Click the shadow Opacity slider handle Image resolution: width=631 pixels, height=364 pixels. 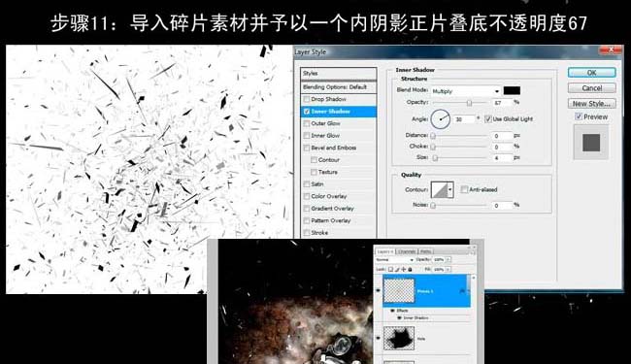[x=469, y=103]
